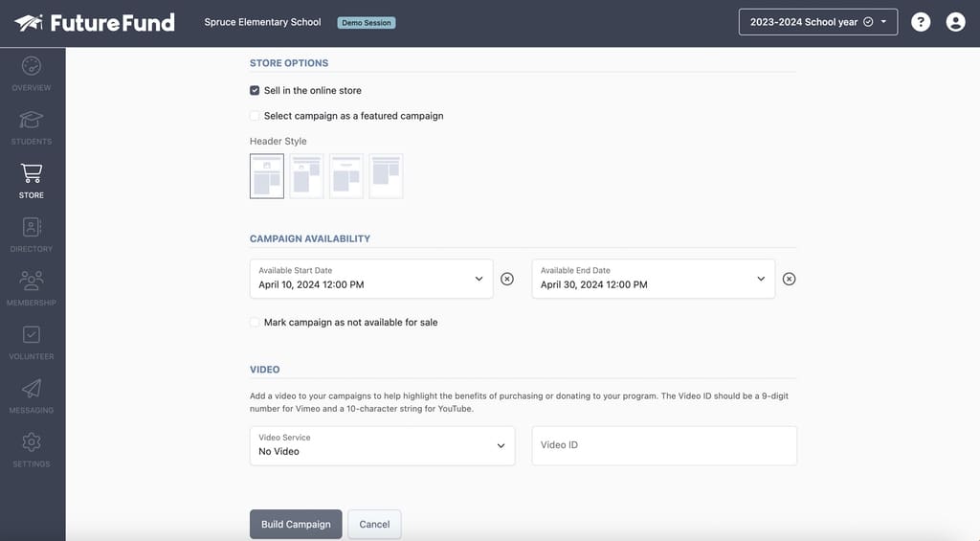This screenshot has width=980, height=541.
Task: Click the Demo Session badge
Action: click(367, 23)
